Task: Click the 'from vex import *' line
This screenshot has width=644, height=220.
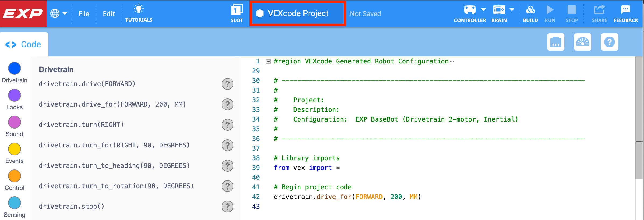Action: point(307,168)
